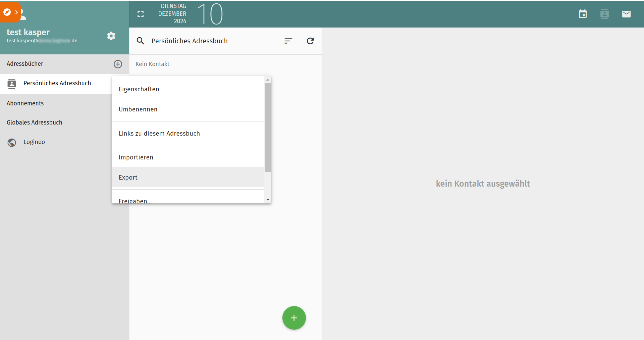Select Persönliches Adressbuch in sidebar

(57, 83)
